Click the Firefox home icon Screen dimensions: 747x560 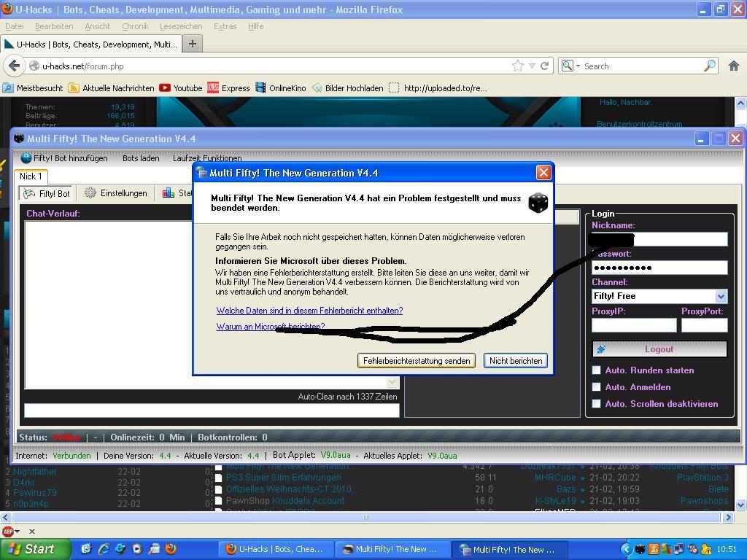coord(734,66)
